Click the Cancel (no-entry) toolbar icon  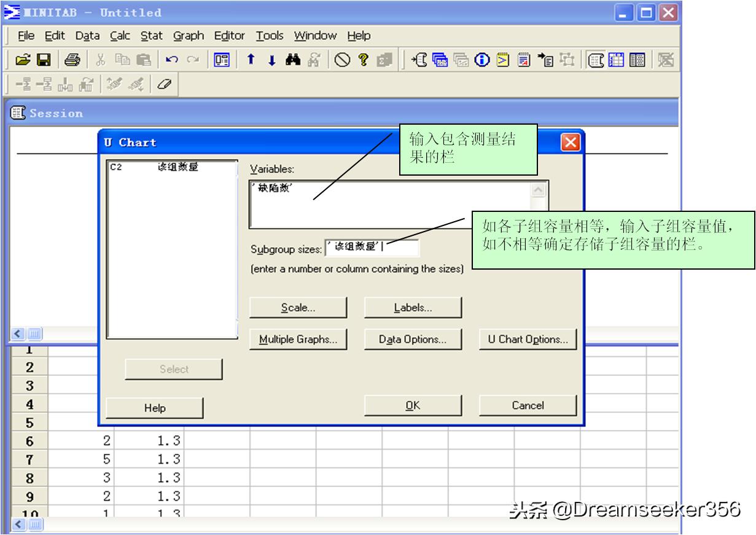click(x=342, y=60)
